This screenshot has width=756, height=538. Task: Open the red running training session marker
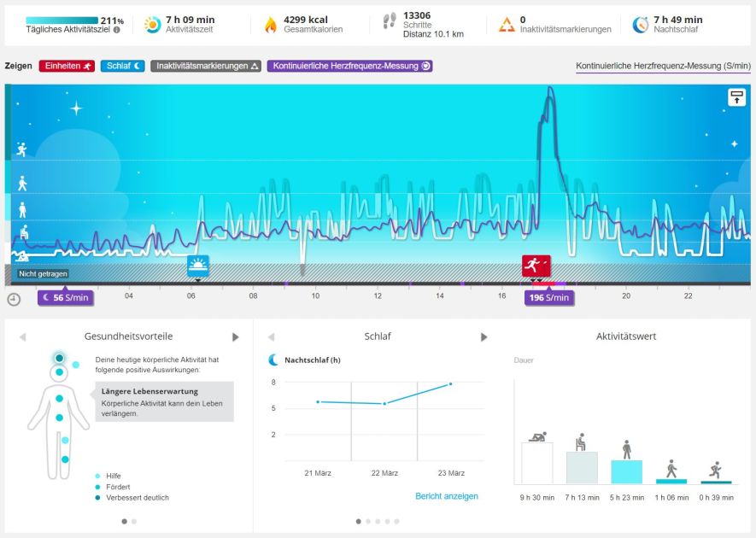click(x=536, y=266)
